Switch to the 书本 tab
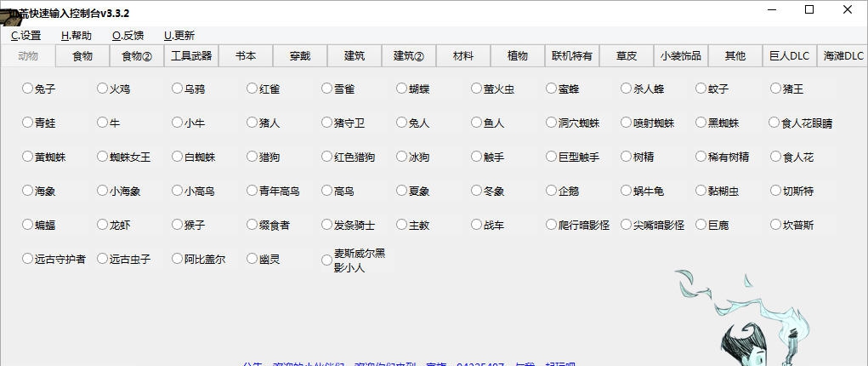This screenshot has width=868, height=366. 246,56
